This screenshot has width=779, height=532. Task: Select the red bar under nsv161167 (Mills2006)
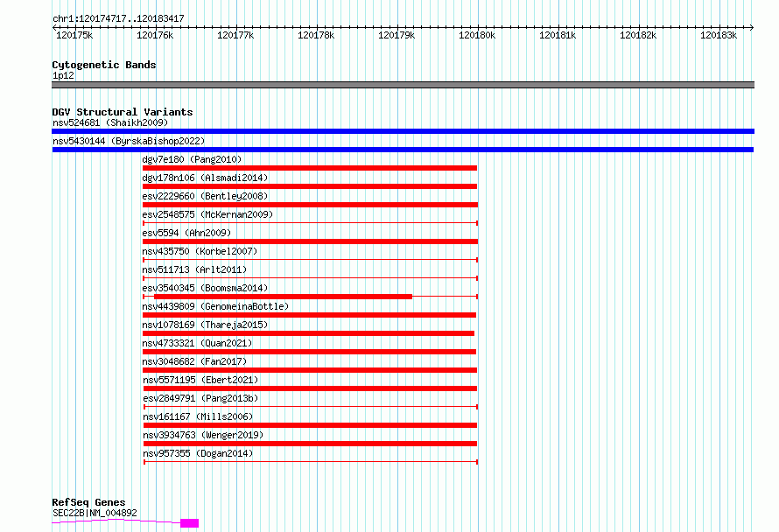click(310, 425)
